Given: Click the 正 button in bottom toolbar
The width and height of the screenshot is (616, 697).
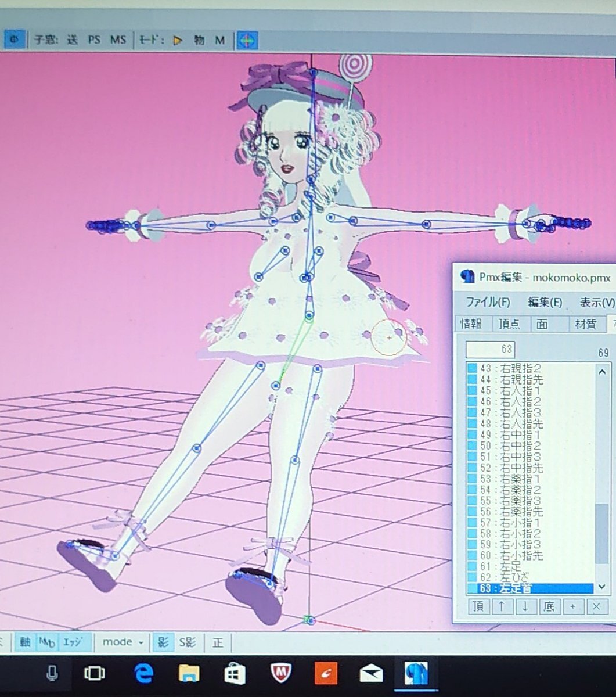Looking at the screenshot, I should [218, 642].
